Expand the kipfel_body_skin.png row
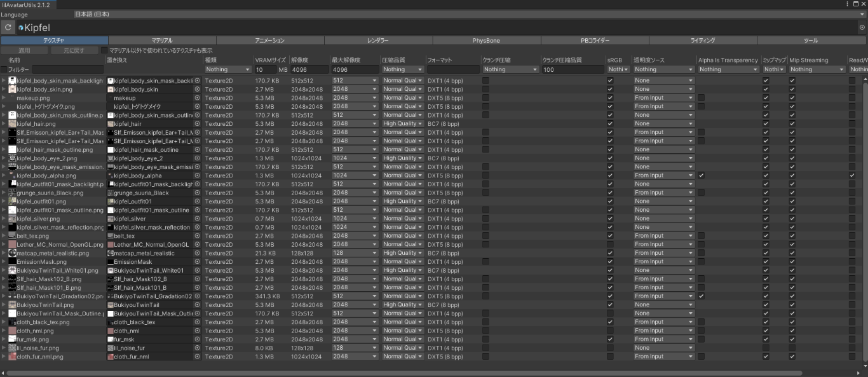This screenshot has height=377, width=868. click(x=3, y=90)
